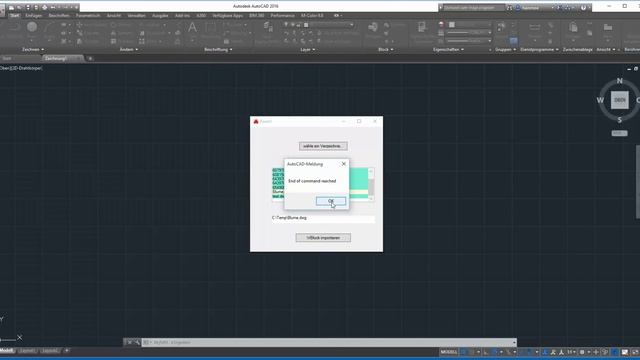
Task: Open the Start ribbon tab
Action: (x=15, y=16)
